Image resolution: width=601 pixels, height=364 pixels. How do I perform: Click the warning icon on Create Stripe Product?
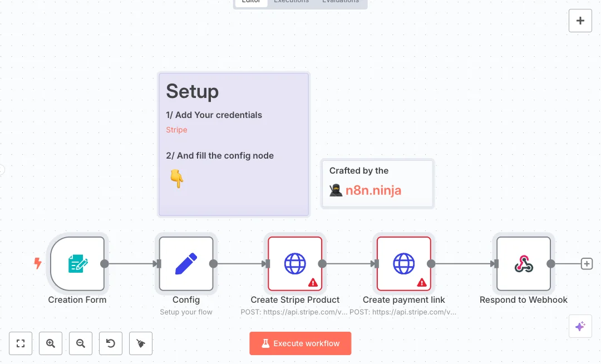[x=313, y=283]
